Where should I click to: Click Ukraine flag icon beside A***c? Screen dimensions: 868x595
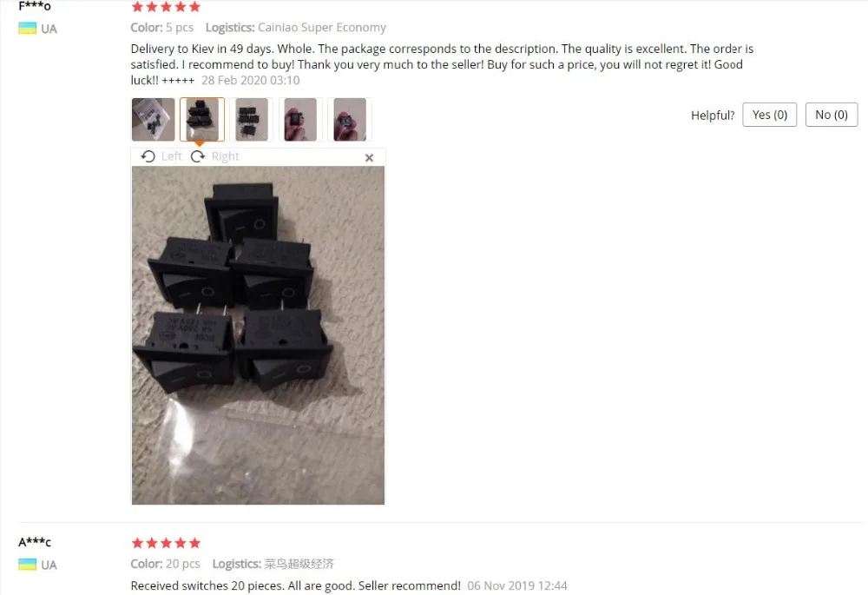pos(27,565)
